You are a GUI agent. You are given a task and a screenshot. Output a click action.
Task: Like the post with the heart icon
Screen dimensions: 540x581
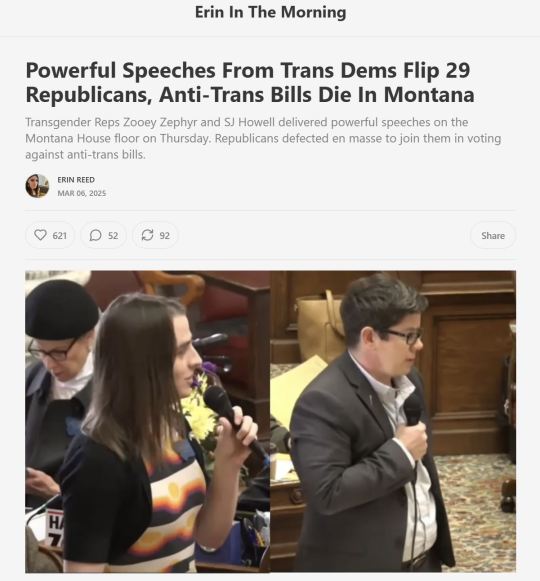[40, 235]
